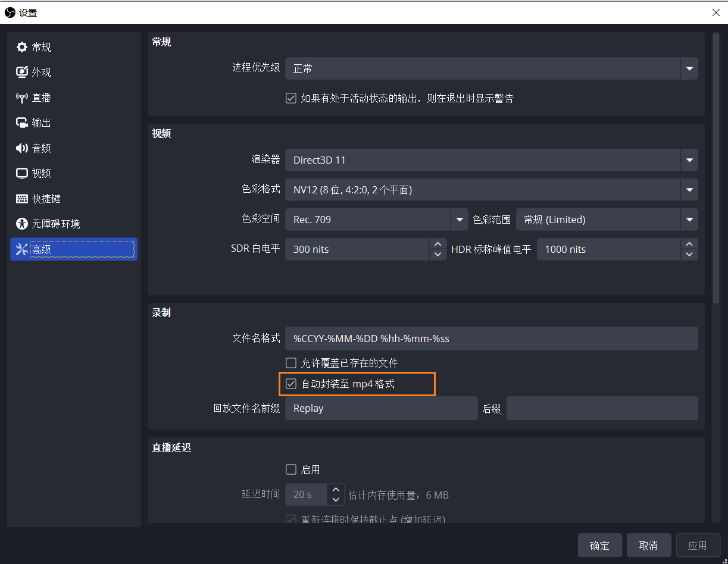Screen dimensions: 728x564
Task: Select the 音频 speaker icon
Action: 22,148
